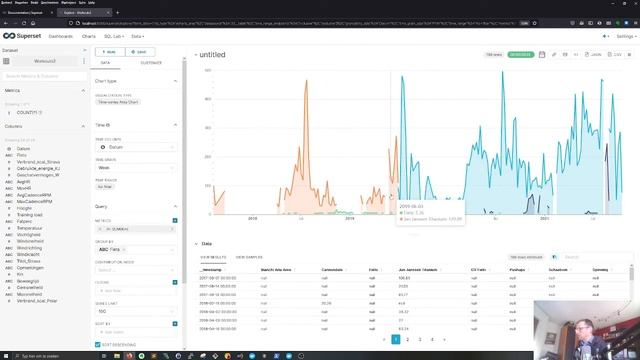Viewport: 640px width, 360px height.
Task: Click the copy link icon in chart header
Action: click(554, 54)
